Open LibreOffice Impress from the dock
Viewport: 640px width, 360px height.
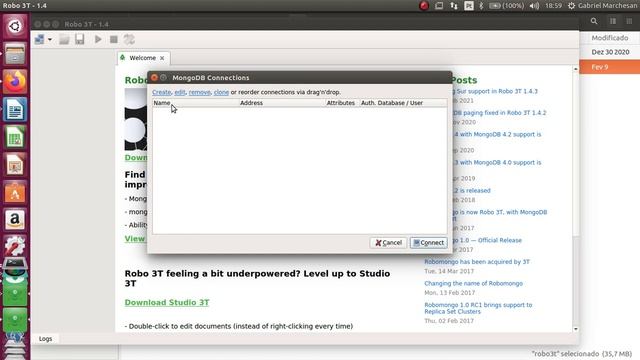(15, 165)
